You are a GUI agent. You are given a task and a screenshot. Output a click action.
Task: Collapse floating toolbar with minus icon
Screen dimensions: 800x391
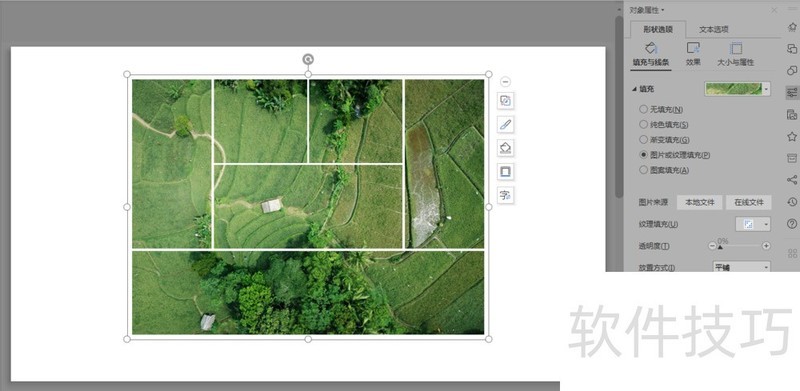point(505,82)
